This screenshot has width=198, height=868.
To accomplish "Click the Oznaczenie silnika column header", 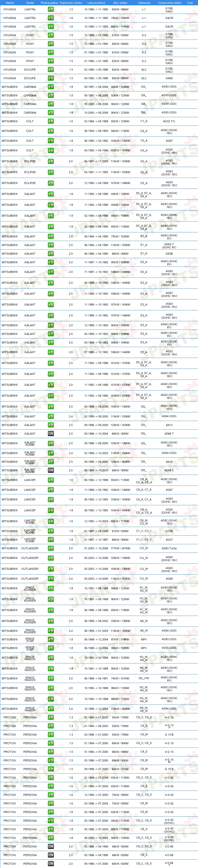I will [x=169, y=3].
